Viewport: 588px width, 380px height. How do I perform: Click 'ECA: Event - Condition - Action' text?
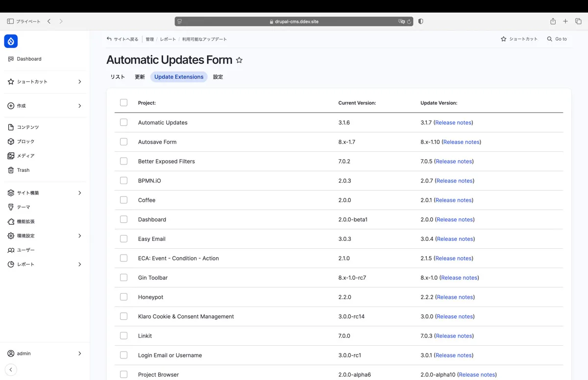[x=178, y=258]
